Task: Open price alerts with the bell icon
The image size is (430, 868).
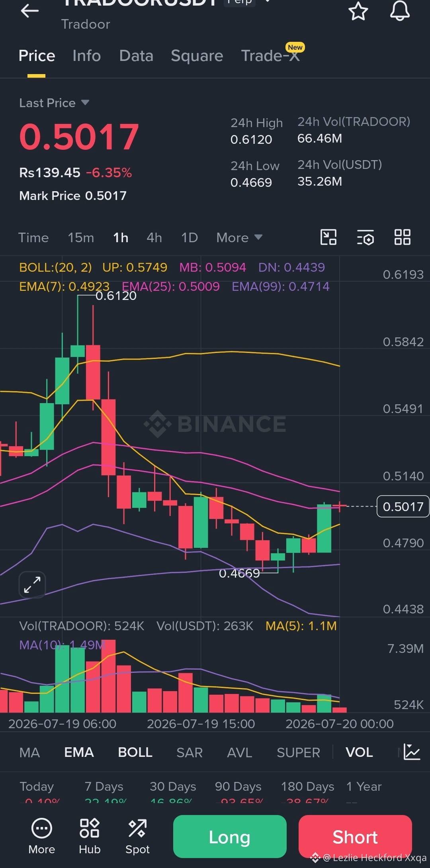Action: pos(400,11)
